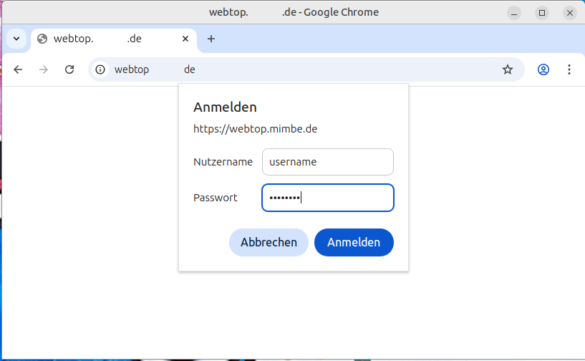Click the forward navigation arrow
The width and height of the screenshot is (585, 361).
pyautogui.click(x=44, y=69)
